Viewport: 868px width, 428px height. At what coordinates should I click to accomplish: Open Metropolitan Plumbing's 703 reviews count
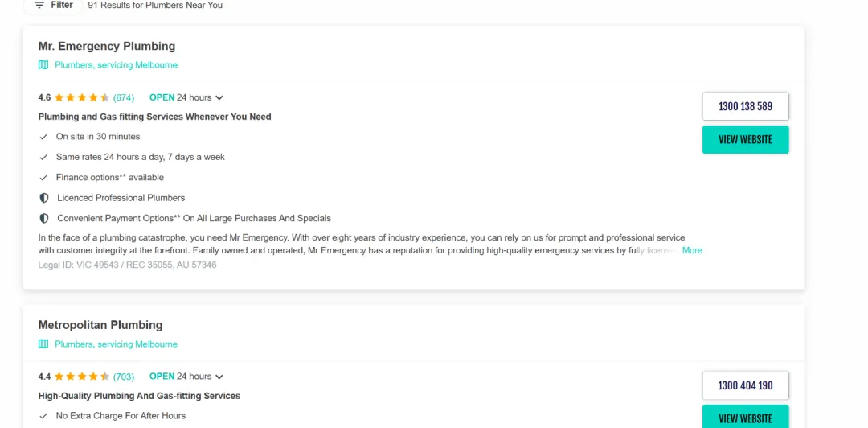coord(124,377)
